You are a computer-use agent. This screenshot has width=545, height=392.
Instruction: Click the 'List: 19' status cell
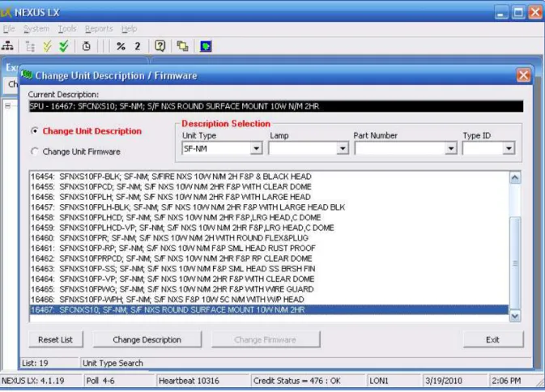[49, 363]
